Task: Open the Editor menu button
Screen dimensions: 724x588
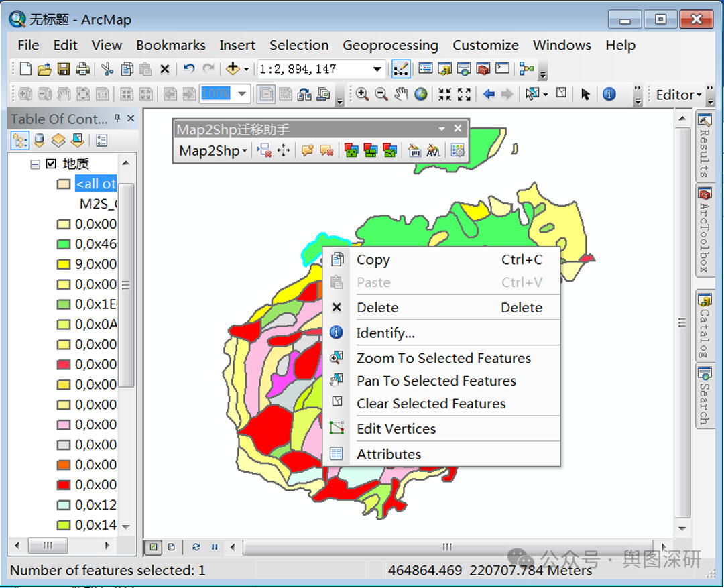Action: [678, 95]
